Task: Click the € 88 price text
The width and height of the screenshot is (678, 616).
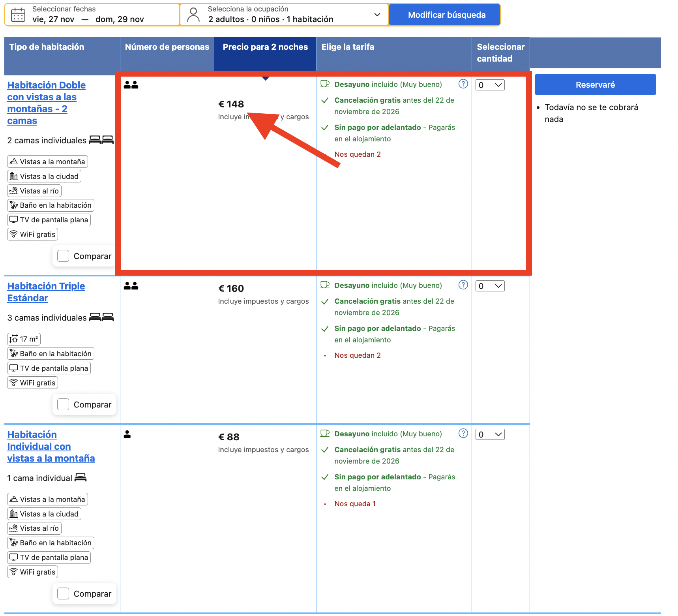Action: (x=229, y=437)
